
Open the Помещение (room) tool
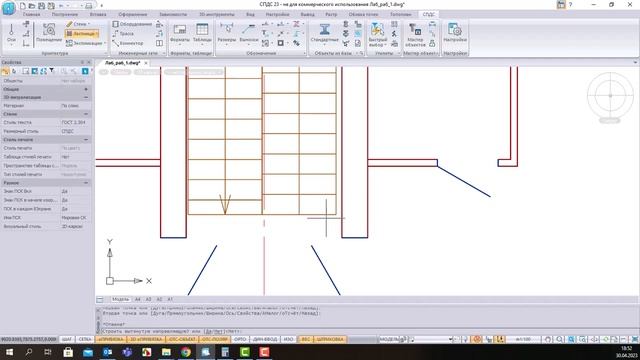pos(49,33)
